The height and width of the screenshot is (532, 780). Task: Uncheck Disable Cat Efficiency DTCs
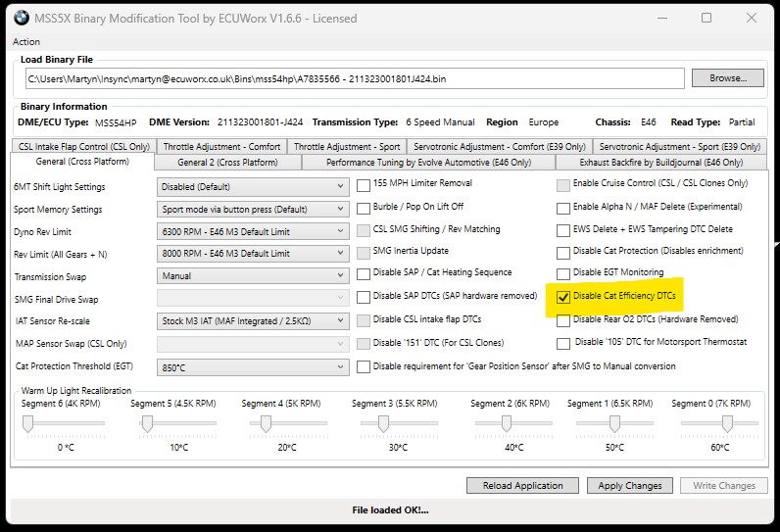click(x=563, y=297)
